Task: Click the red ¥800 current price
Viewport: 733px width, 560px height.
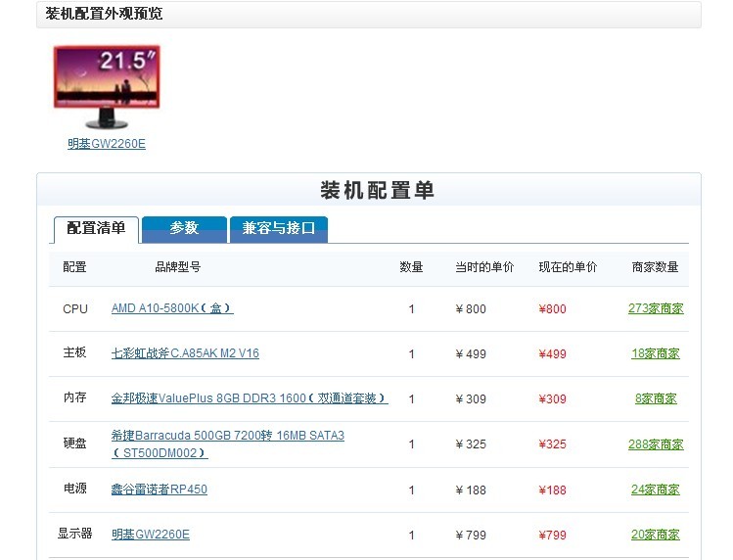Action: click(552, 308)
